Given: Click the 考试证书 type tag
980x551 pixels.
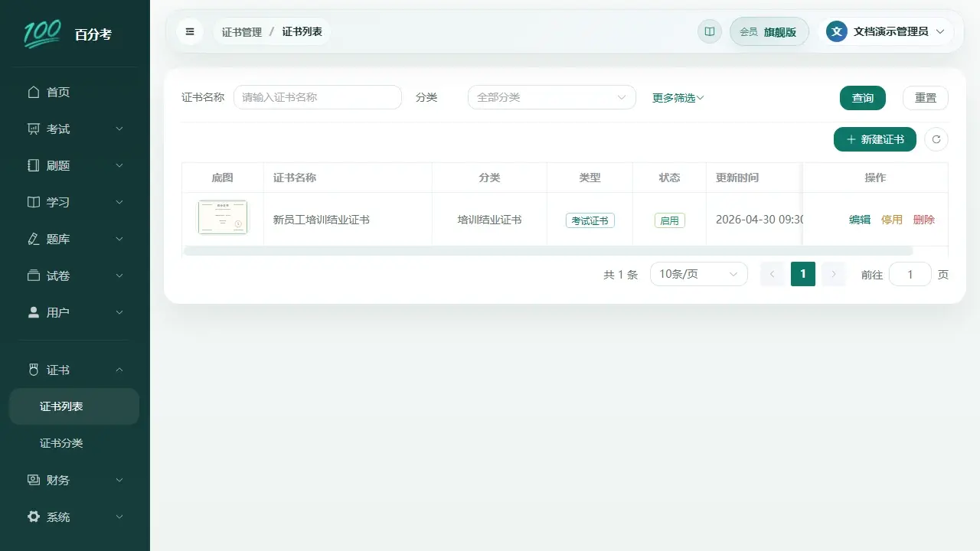Looking at the screenshot, I should click(590, 220).
